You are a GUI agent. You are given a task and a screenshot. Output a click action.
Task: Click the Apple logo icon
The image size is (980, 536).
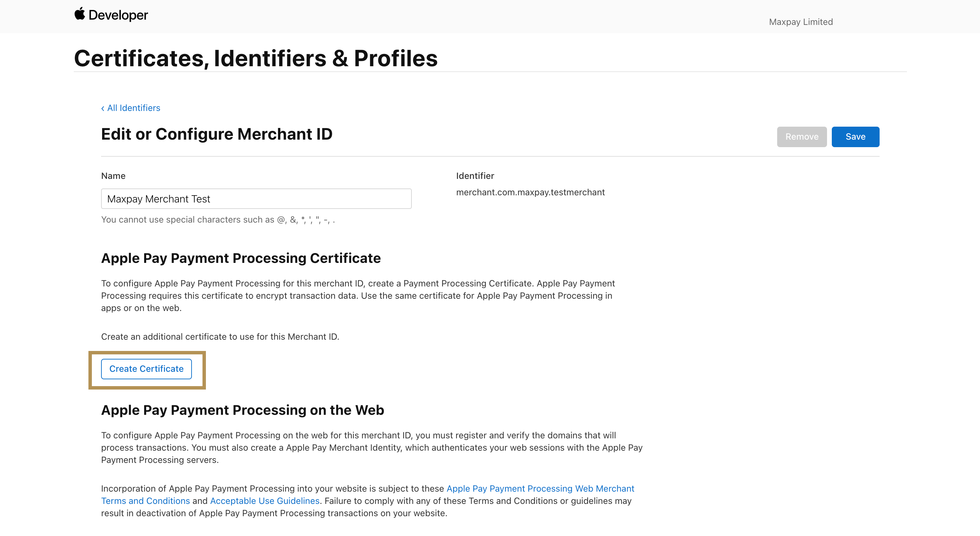(80, 14)
